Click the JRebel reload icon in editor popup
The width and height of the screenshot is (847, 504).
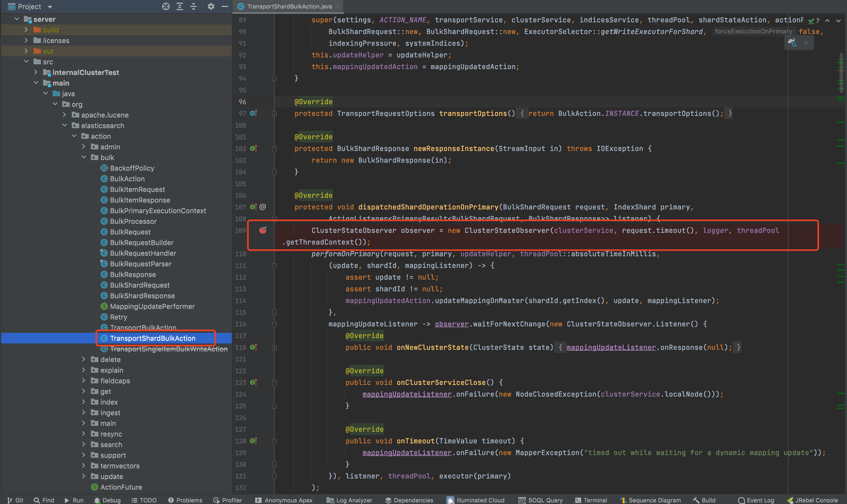click(792, 43)
